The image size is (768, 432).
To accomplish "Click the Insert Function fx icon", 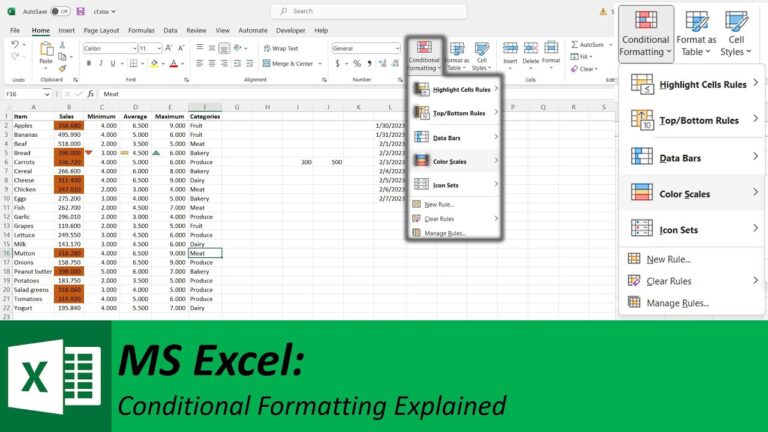I will tap(91, 94).
